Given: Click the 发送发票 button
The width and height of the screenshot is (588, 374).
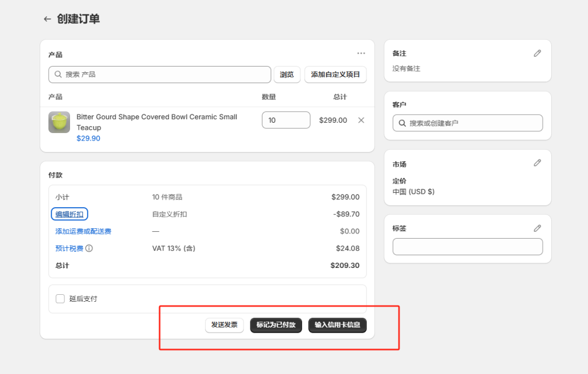Looking at the screenshot, I should coord(224,325).
